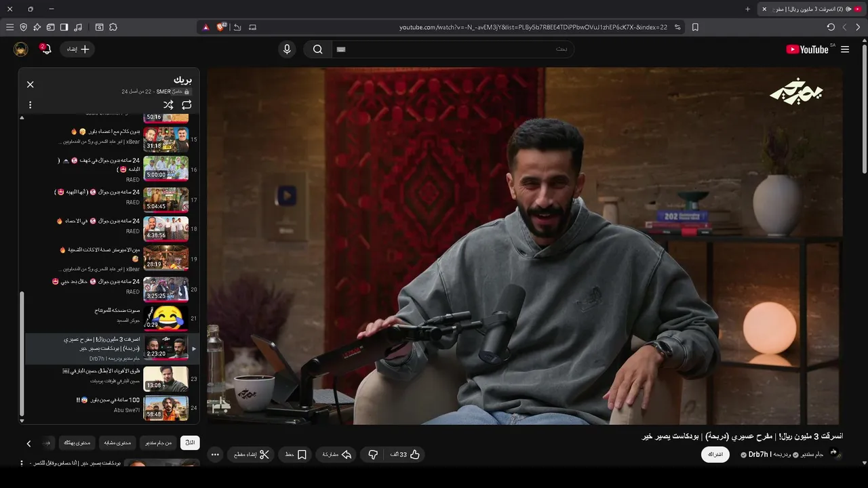Image resolution: width=868 pixels, height=488 pixels.
Task: Click the share page arrow icon in address bar
Action: (x=237, y=27)
